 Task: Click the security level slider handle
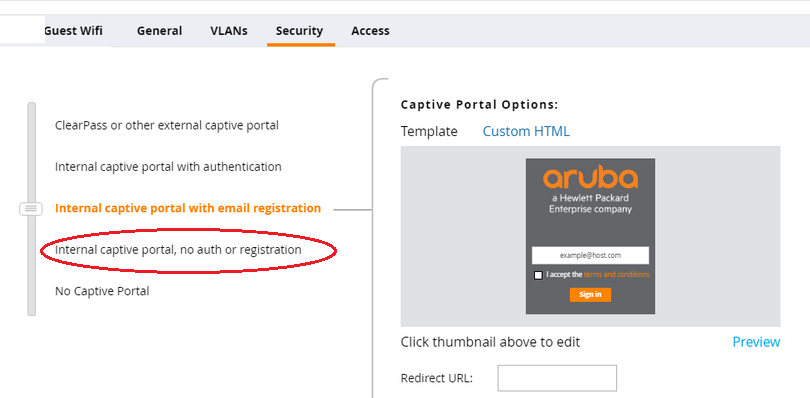click(31, 209)
